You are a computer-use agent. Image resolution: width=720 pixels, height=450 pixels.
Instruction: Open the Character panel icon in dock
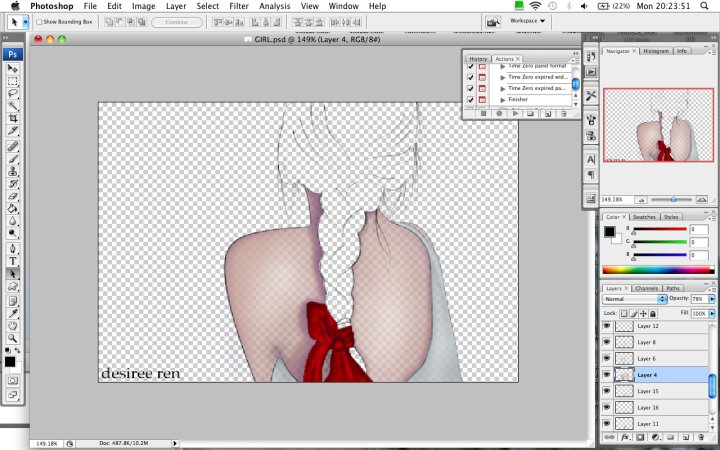(x=591, y=159)
